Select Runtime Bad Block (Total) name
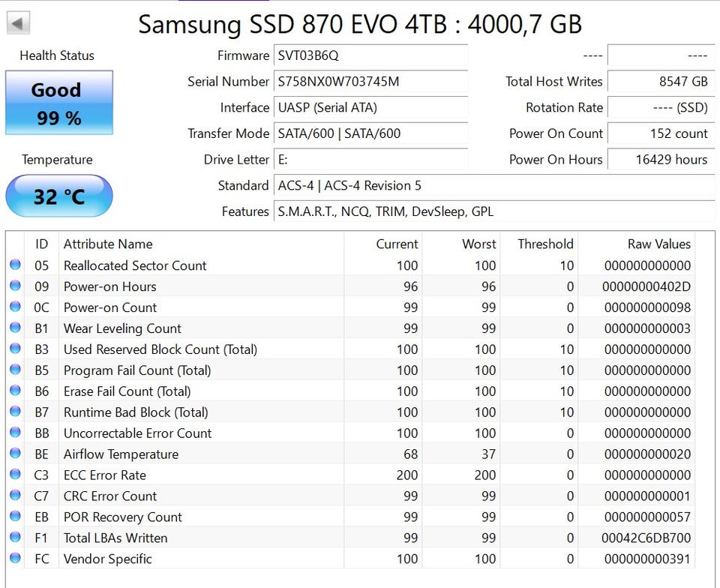The height and width of the screenshot is (588, 720). tap(136, 412)
